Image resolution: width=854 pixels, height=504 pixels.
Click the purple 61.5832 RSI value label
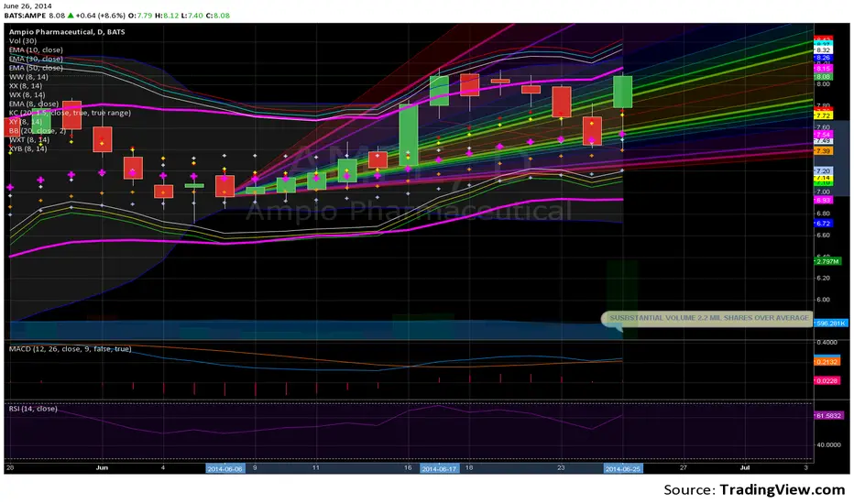[x=829, y=416]
